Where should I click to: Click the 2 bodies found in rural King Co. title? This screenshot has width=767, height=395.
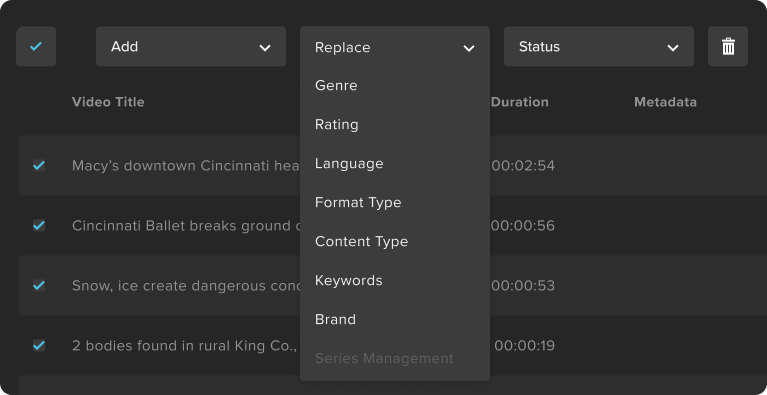(x=185, y=346)
